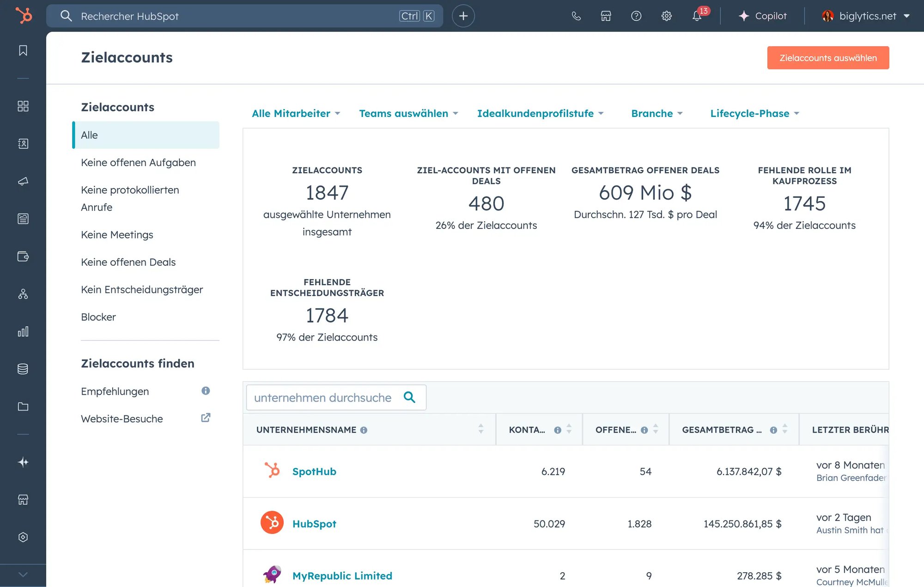This screenshot has width=924, height=587.
Task: Open the Reporting bar-chart icon
Action: (23, 331)
